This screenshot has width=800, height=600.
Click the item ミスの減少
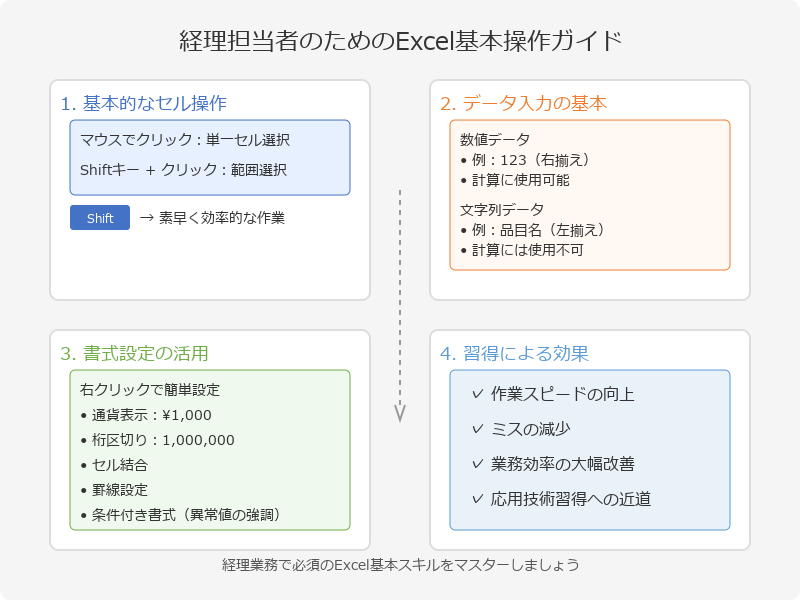[531, 430]
